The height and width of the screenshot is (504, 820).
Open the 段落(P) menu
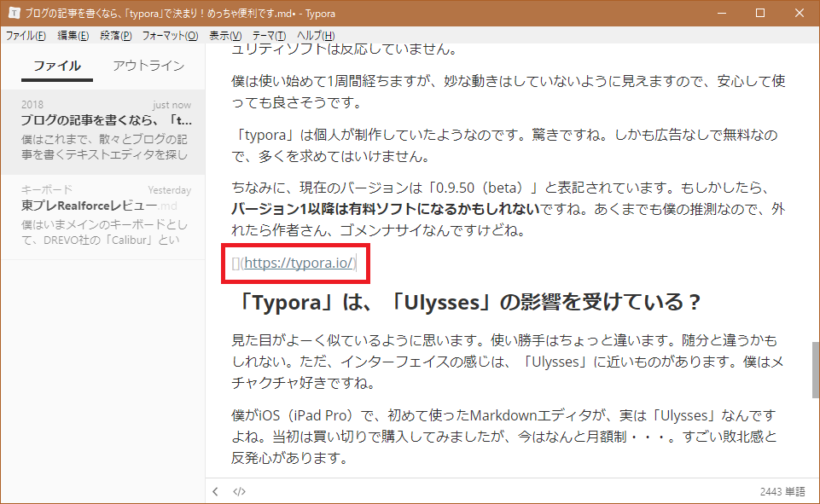[x=115, y=36]
